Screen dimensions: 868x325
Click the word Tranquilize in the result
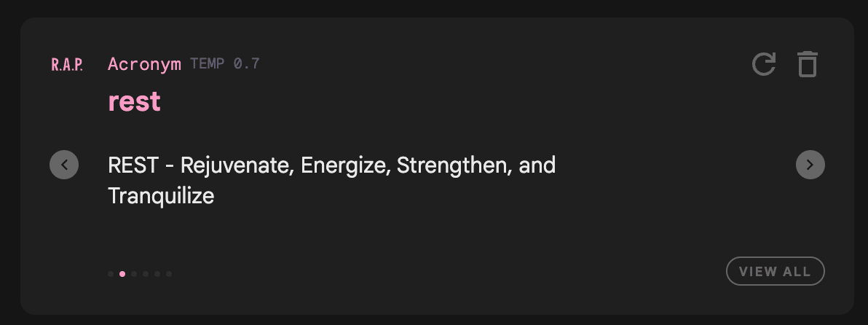[x=161, y=196]
